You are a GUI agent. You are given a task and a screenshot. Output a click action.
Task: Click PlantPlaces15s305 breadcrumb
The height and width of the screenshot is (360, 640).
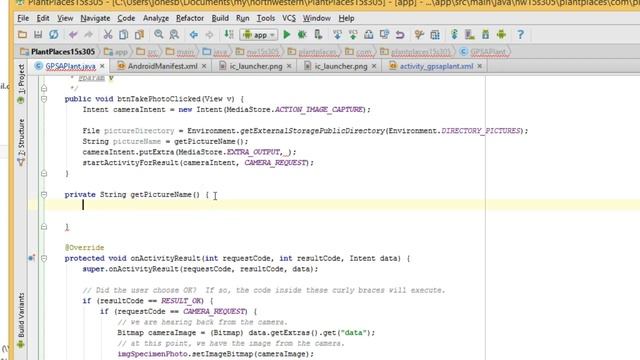point(58,52)
